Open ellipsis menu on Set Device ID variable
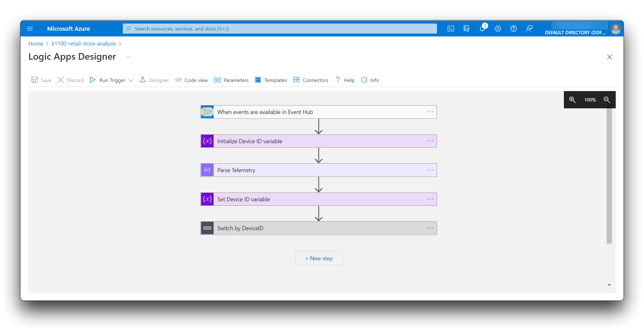This screenshot has width=644, height=331. tap(430, 199)
